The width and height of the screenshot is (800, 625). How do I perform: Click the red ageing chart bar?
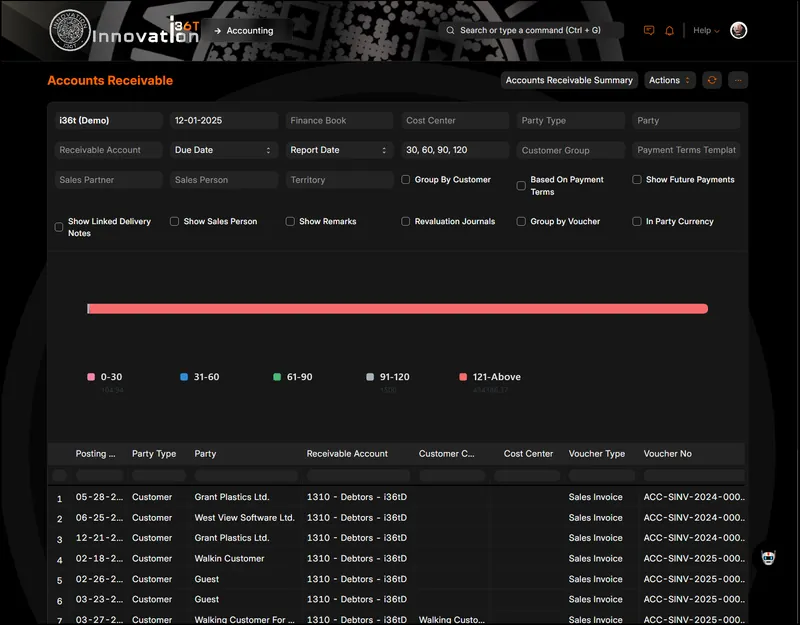(x=398, y=309)
